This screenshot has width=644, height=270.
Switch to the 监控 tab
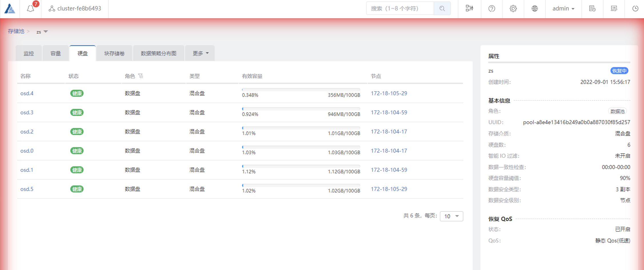[x=29, y=53]
